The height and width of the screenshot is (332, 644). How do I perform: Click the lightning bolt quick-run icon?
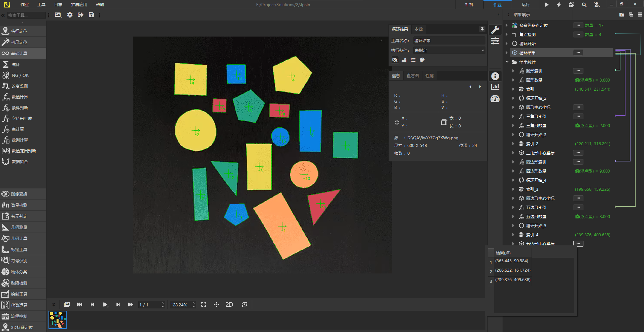(559, 5)
